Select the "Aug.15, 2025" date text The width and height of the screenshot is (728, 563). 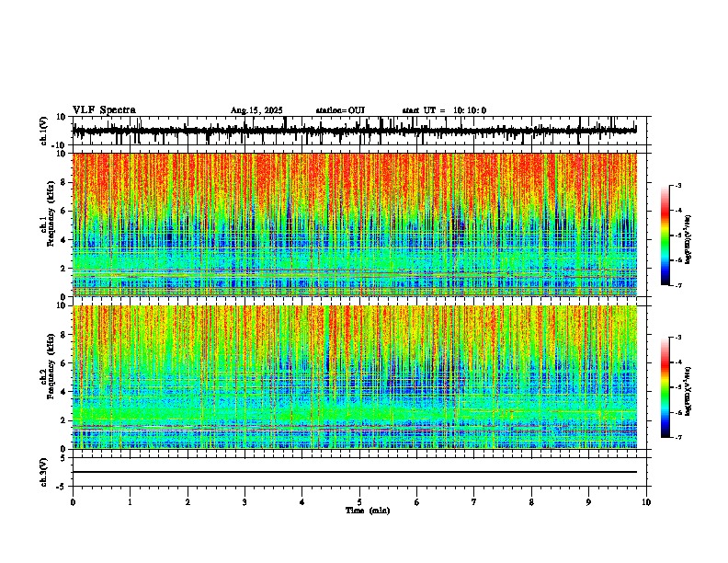pos(256,110)
